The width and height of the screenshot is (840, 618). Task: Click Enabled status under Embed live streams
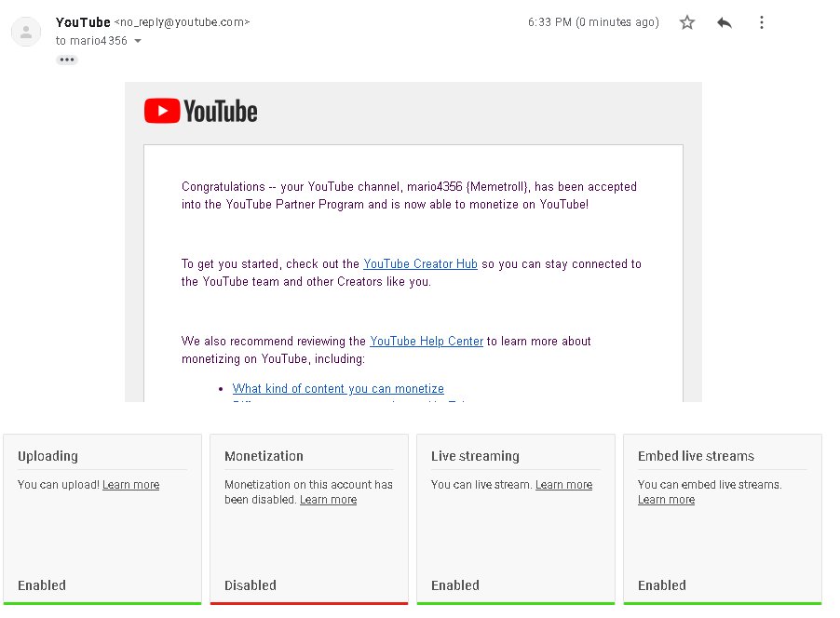click(661, 585)
